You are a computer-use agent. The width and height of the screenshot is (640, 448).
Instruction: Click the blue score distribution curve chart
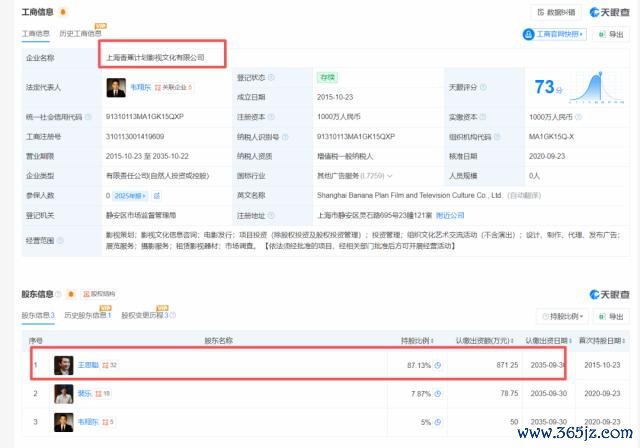point(597,87)
